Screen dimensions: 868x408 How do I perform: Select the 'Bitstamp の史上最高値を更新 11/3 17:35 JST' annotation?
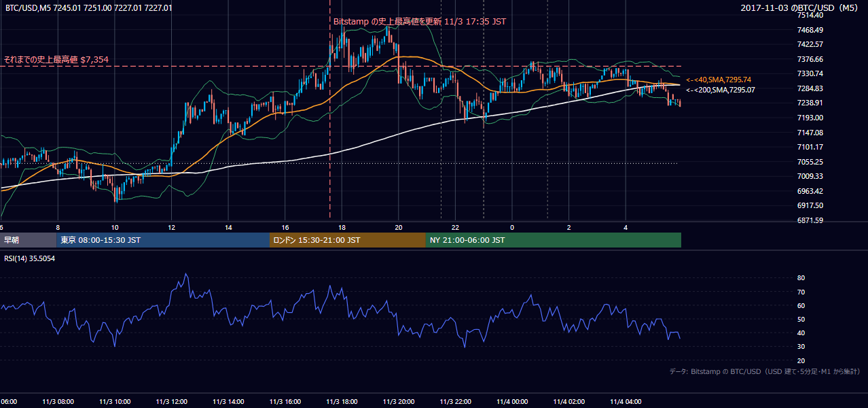420,22
